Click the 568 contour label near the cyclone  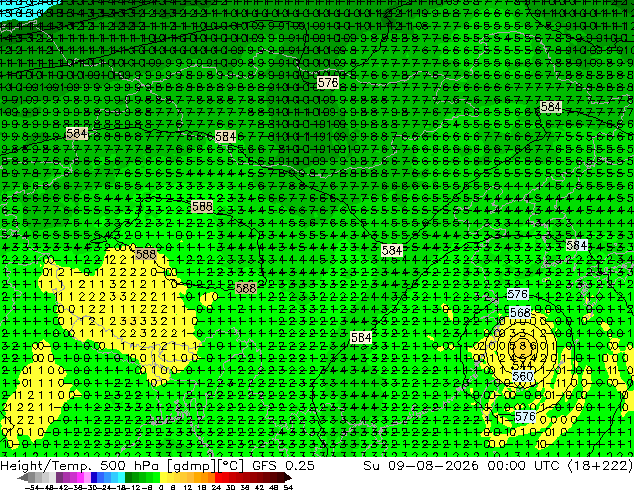pos(520,313)
